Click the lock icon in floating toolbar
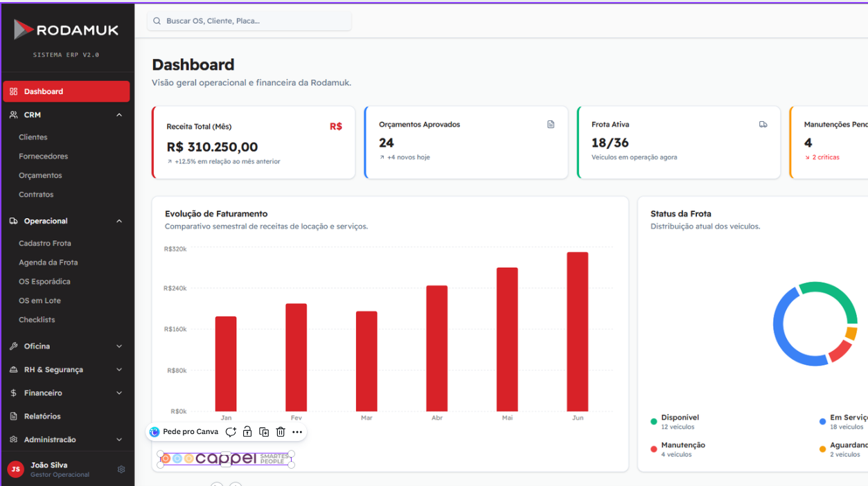The height and width of the screenshot is (486, 868). click(x=247, y=432)
